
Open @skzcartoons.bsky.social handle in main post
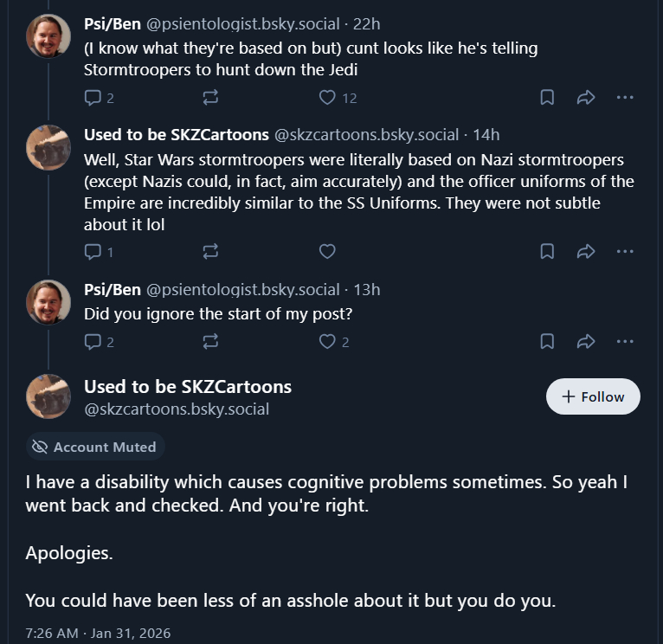177,409
